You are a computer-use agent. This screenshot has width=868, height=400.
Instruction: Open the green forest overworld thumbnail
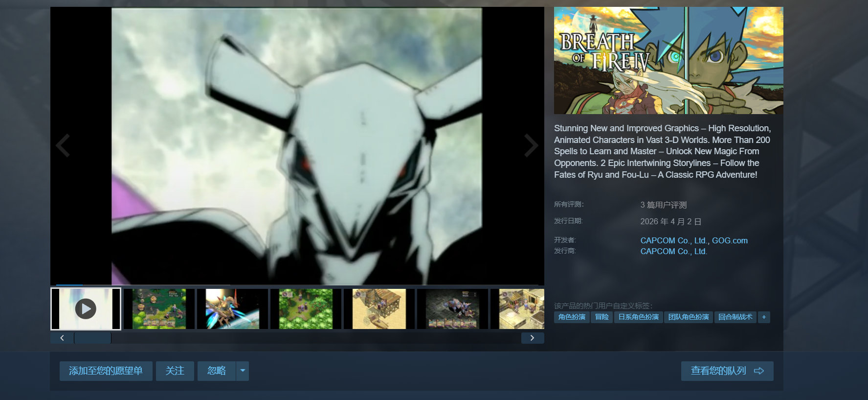click(306, 309)
